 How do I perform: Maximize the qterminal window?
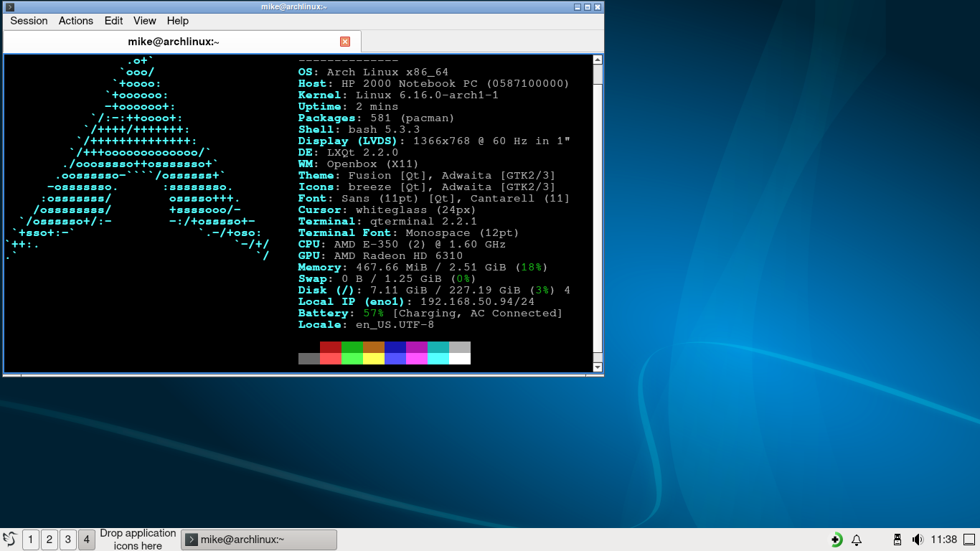588,6
